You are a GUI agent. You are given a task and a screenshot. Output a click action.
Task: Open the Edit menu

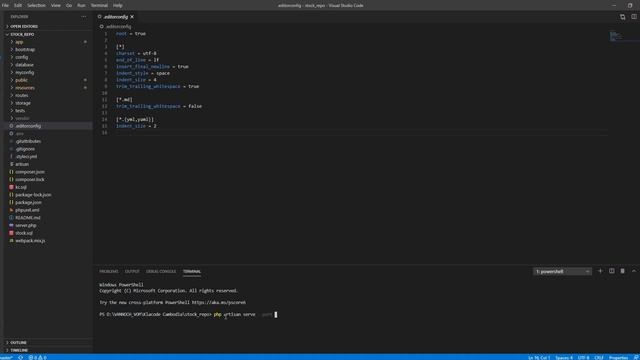pos(18,5)
